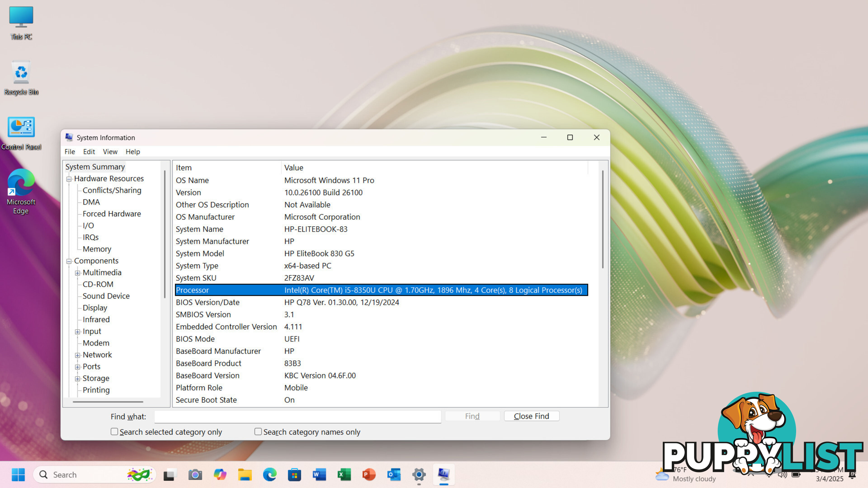Open Task View from the taskbar
The width and height of the screenshot is (868, 488).
click(x=170, y=474)
